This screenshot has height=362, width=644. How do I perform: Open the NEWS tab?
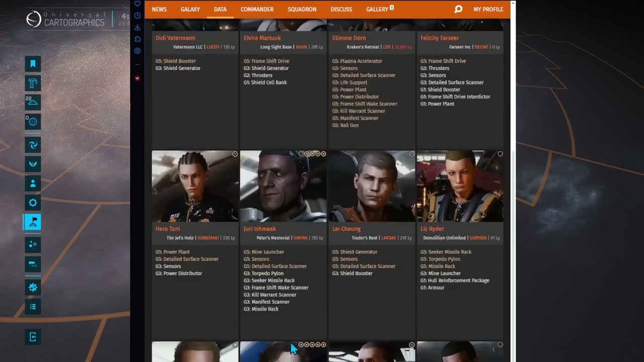[159, 9]
